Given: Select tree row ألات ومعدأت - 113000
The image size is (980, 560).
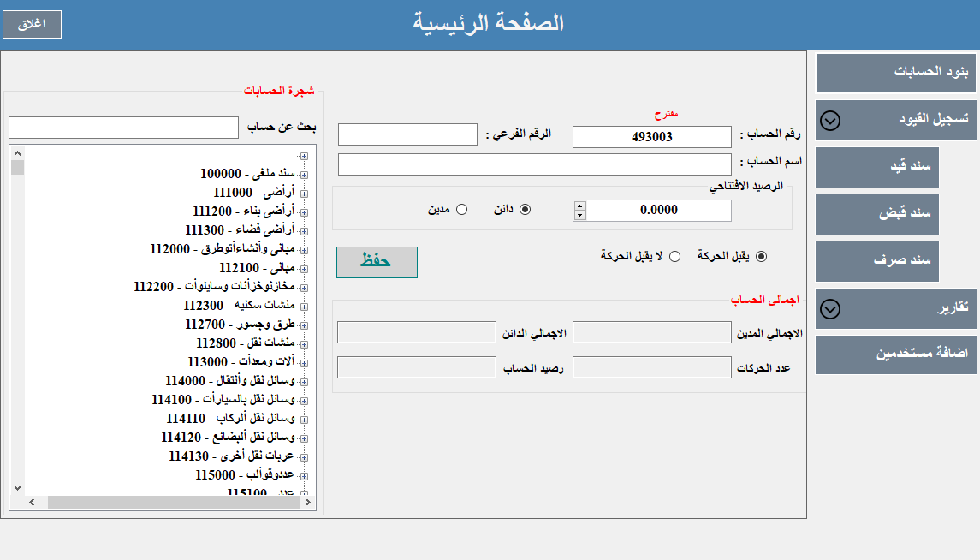Looking at the screenshot, I should (241, 361).
